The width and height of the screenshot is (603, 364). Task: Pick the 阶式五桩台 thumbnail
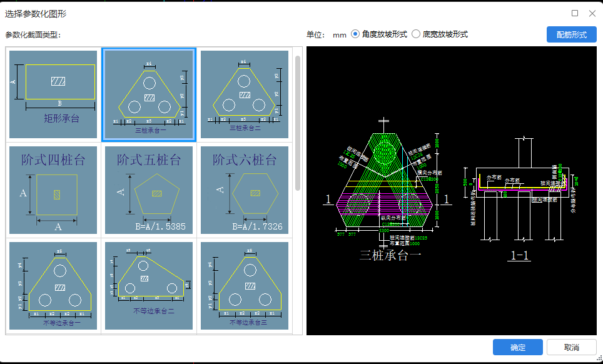tap(149, 190)
